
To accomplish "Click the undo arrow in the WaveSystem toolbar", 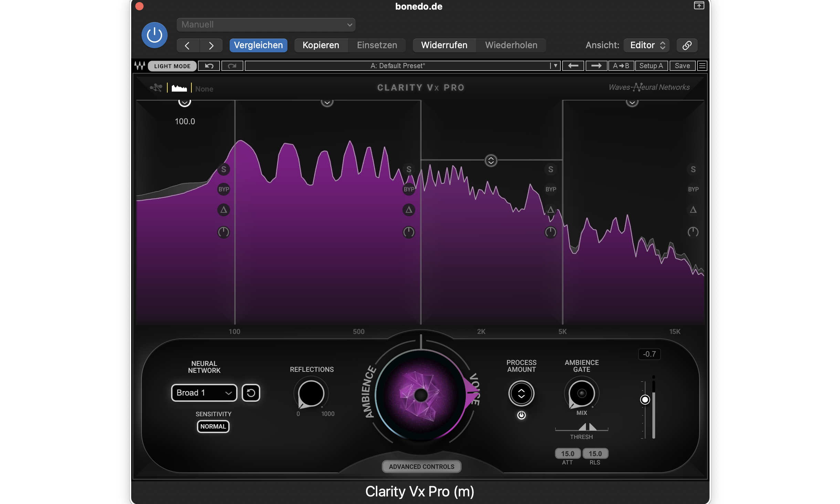I will tap(209, 66).
